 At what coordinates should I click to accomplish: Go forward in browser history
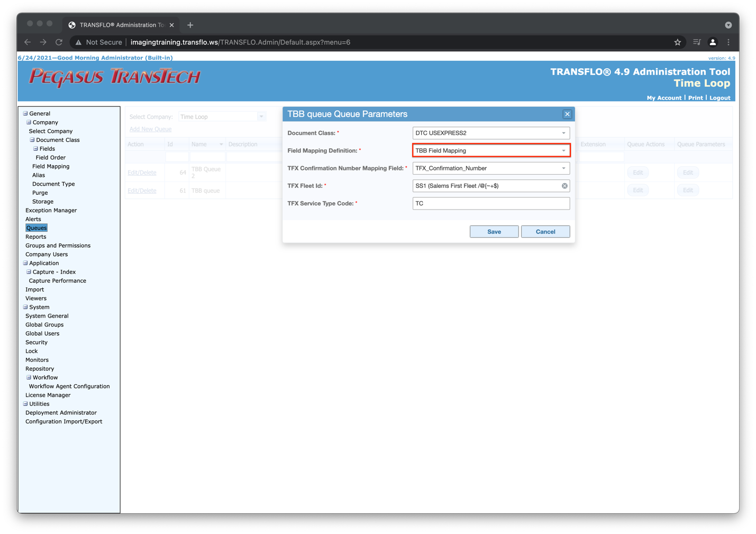coord(43,42)
